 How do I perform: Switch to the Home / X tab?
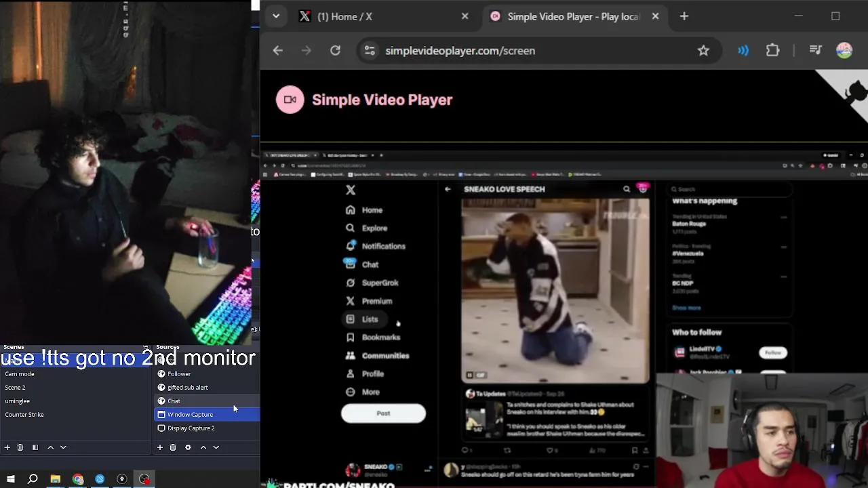click(x=383, y=16)
